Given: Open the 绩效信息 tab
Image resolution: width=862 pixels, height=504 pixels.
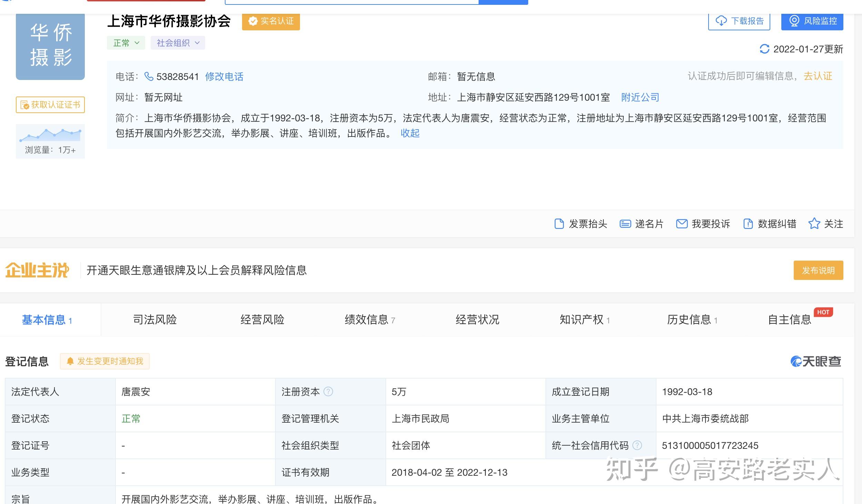Looking at the screenshot, I should tap(370, 320).
